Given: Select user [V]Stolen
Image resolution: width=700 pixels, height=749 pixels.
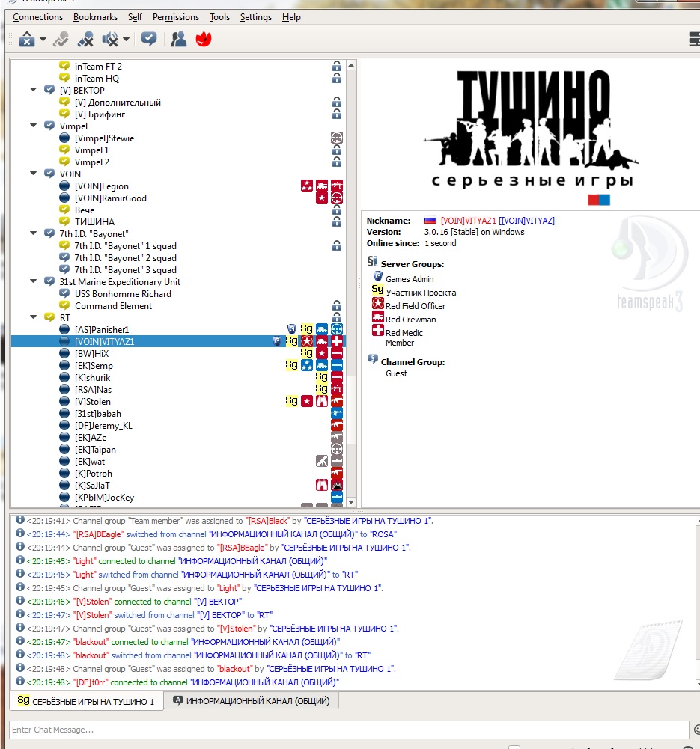Looking at the screenshot, I should [x=92, y=402].
